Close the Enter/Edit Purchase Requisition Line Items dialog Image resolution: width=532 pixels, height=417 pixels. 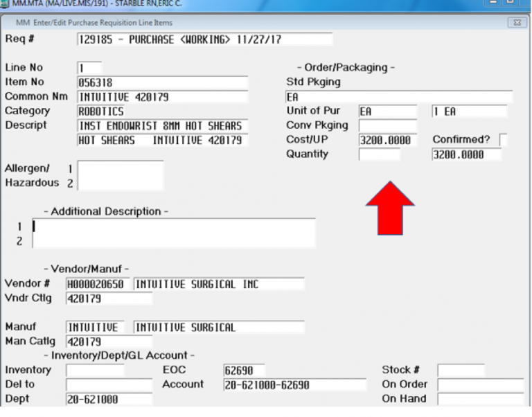[517, 23]
